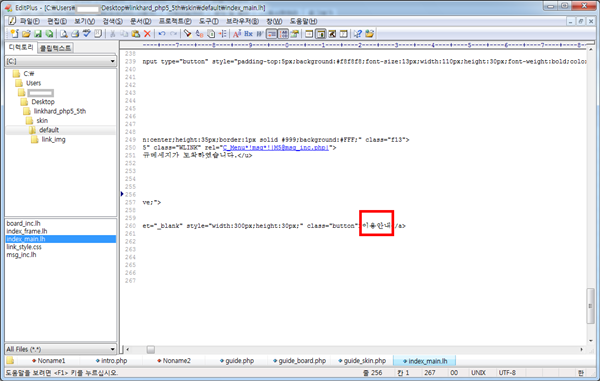The height and width of the screenshot is (381, 600).
Task: Create a new document with the New icon
Action: (15, 34)
